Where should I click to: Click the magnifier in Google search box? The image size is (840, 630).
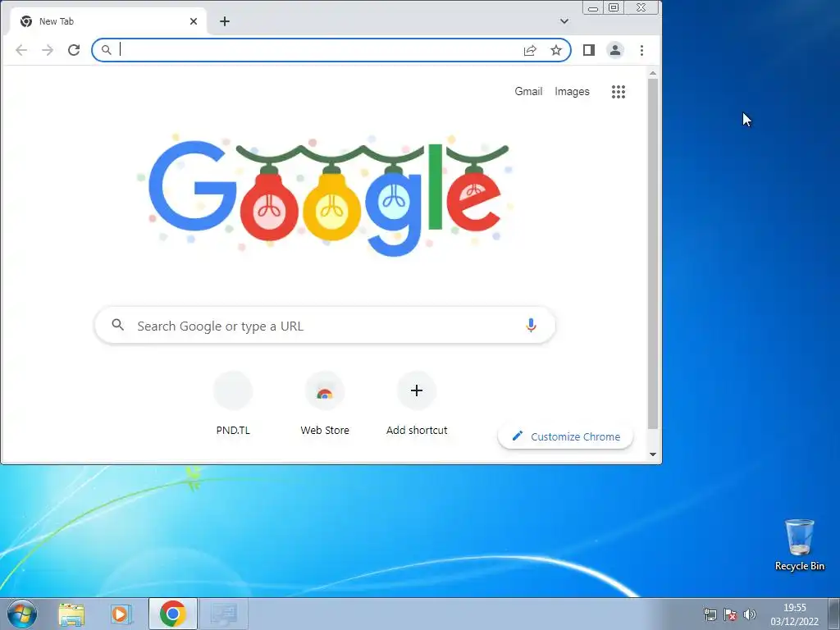[x=118, y=325]
